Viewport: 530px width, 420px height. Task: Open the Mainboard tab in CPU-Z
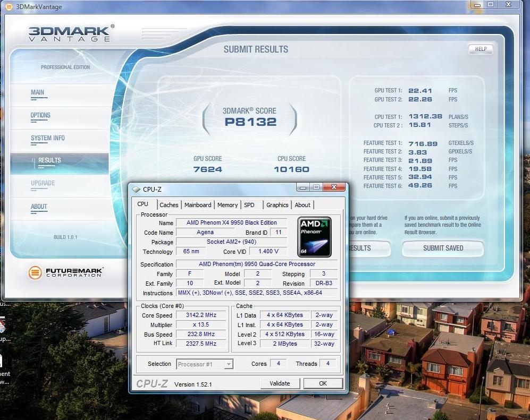point(198,205)
